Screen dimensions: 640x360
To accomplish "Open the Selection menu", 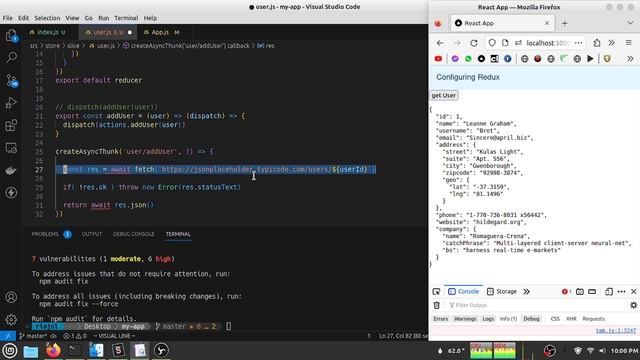I will point(47,18).
